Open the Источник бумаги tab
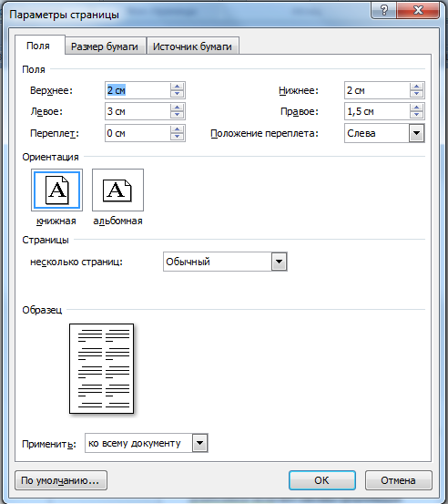 click(x=192, y=46)
